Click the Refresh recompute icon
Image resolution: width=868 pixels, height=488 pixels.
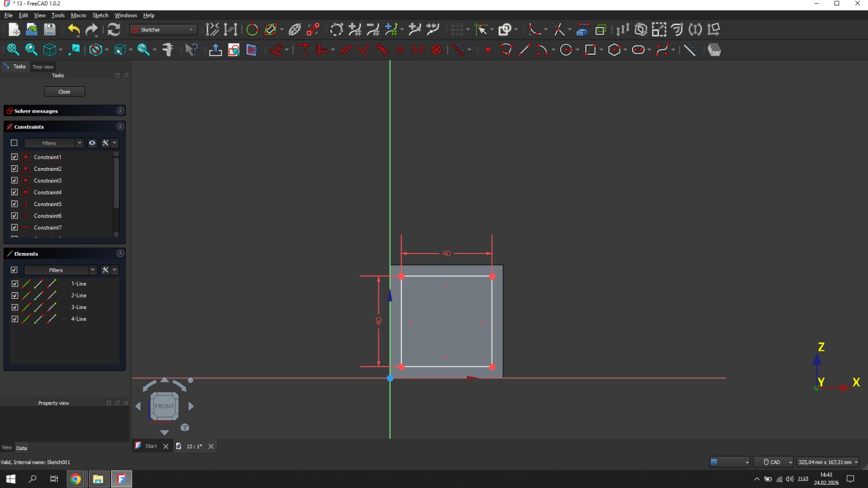coord(114,30)
